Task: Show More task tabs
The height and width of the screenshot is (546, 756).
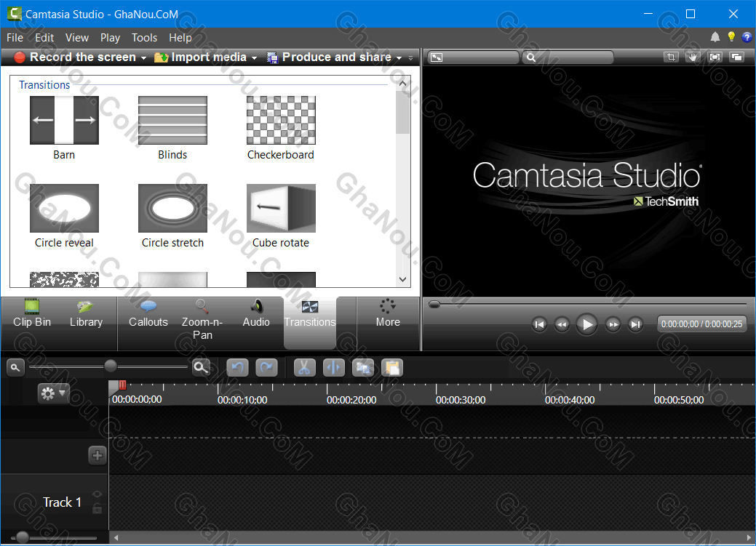Action: pos(388,314)
